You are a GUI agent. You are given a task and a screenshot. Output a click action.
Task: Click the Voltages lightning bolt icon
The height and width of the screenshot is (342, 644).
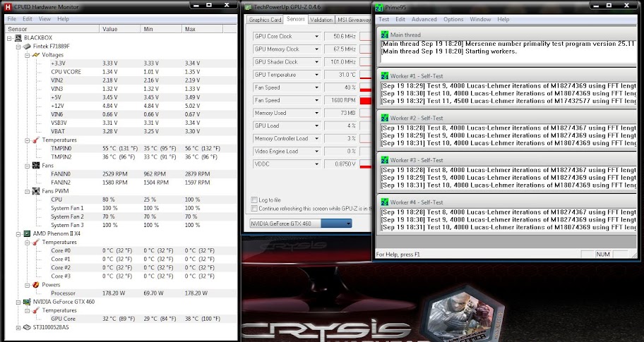point(35,54)
